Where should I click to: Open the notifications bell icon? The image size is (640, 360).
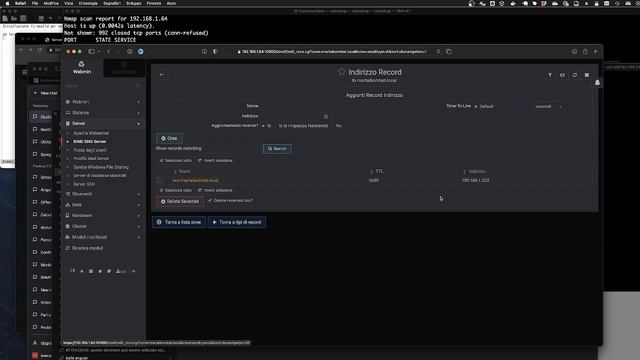point(597,83)
